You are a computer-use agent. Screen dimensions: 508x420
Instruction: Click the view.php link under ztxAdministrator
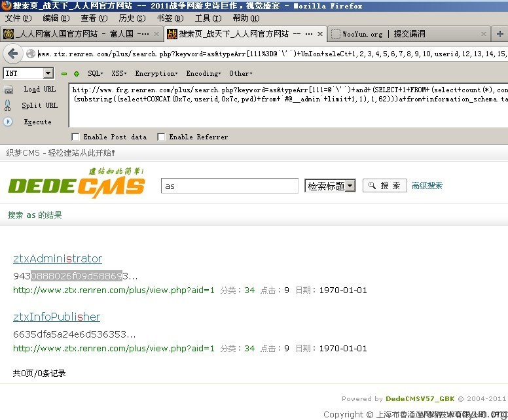114,290
